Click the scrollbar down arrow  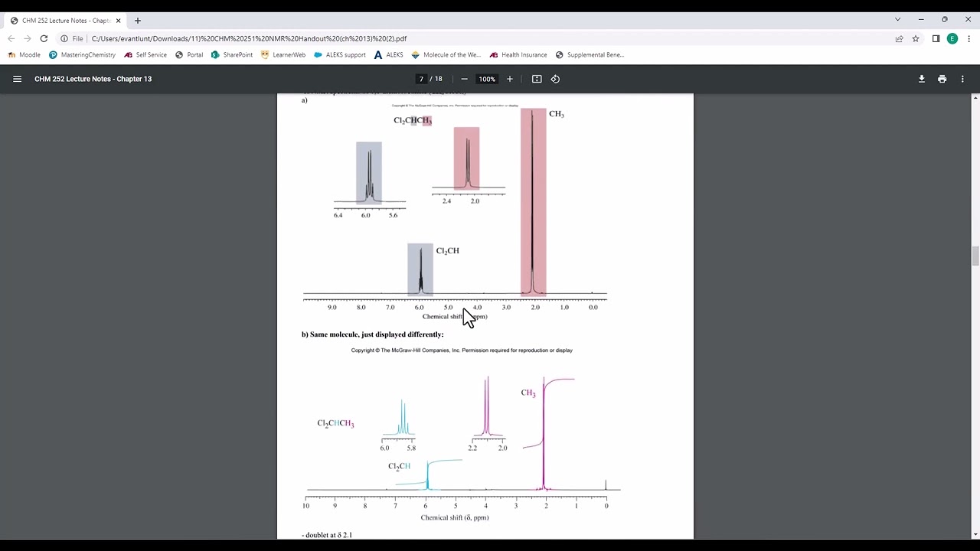click(975, 534)
